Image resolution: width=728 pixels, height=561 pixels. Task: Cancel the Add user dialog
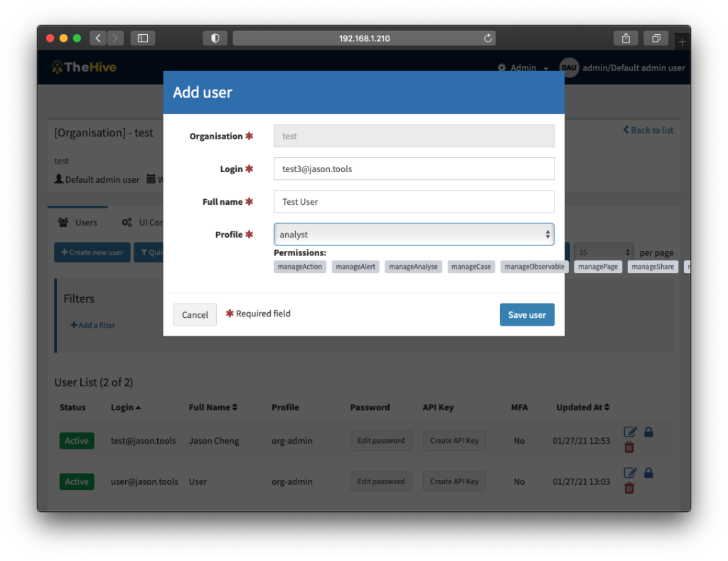[x=195, y=314]
